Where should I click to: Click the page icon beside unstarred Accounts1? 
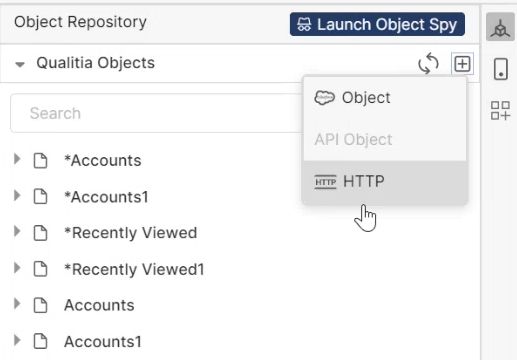click(40, 341)
